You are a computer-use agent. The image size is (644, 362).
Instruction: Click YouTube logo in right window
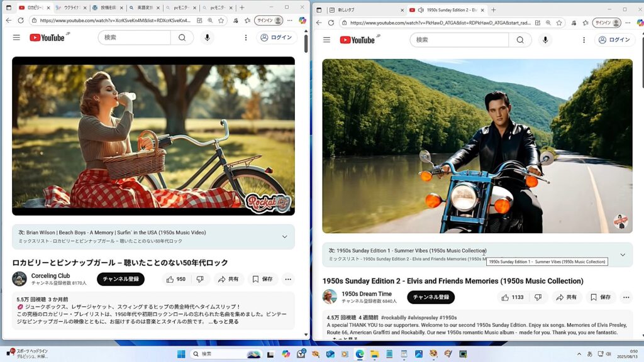pos(357,40)
